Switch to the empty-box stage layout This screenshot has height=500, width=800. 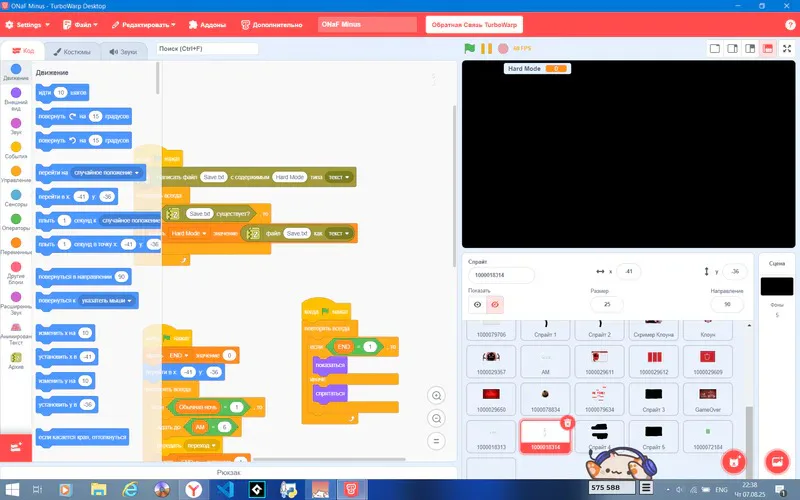click(x=715, y=48)
